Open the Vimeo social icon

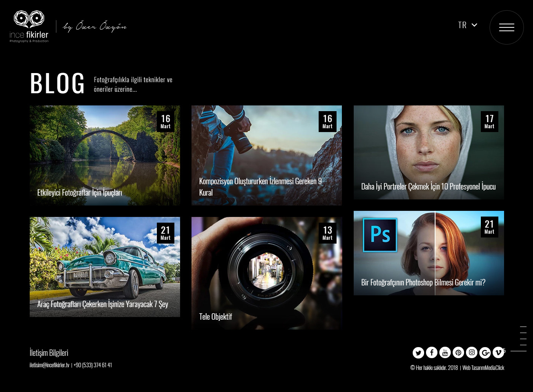pyautogui.click(x=498, y=353)
